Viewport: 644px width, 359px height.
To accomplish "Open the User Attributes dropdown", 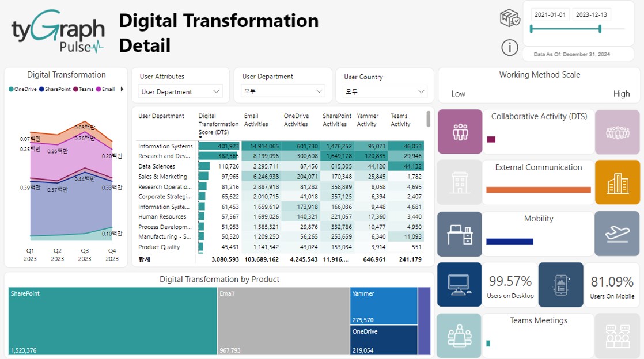I will click(181, 92).
